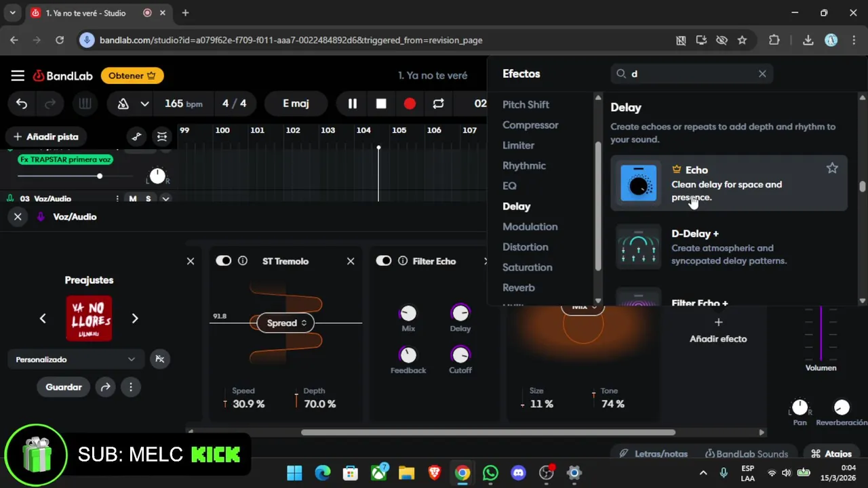Click the ST Tremolo info icon

(243, 261)
